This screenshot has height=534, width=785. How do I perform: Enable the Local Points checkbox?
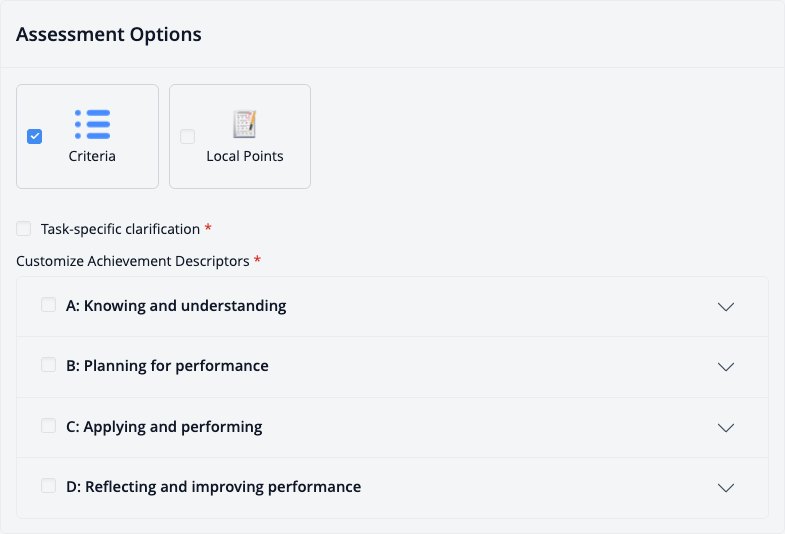(187, 136)
